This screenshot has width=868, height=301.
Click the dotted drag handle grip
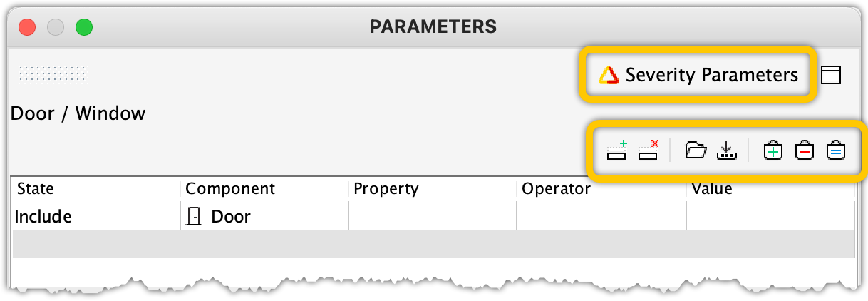[52, 73]
